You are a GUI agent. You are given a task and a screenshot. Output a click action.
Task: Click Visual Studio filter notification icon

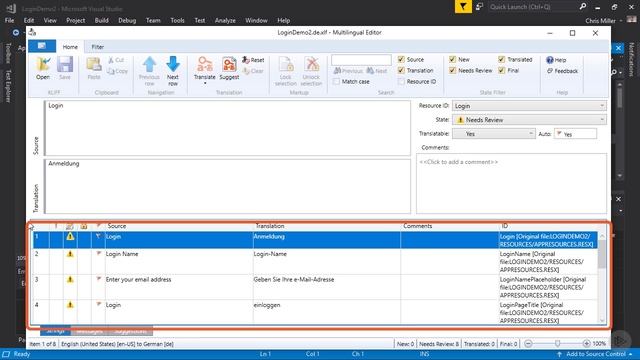click(463, 7)
